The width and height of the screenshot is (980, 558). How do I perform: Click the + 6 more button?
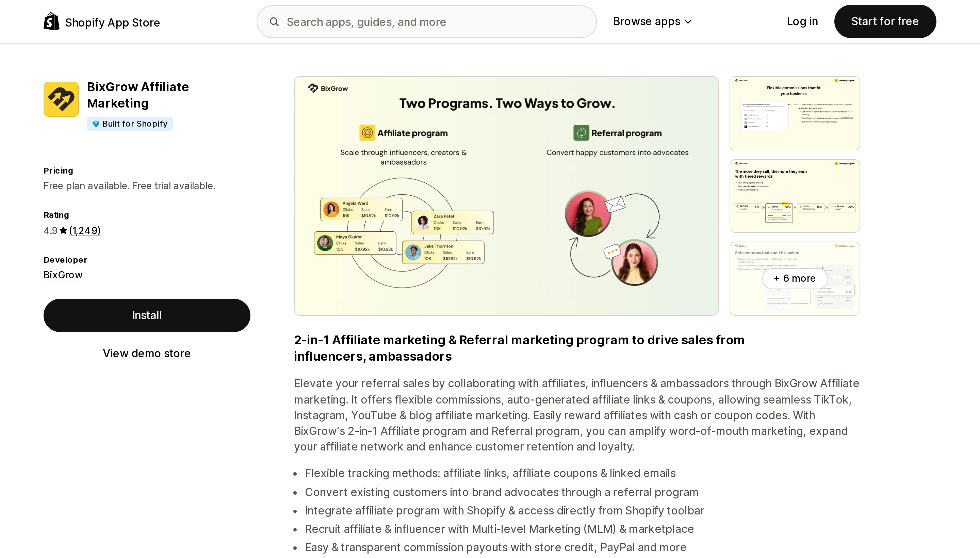pos(795,278)
